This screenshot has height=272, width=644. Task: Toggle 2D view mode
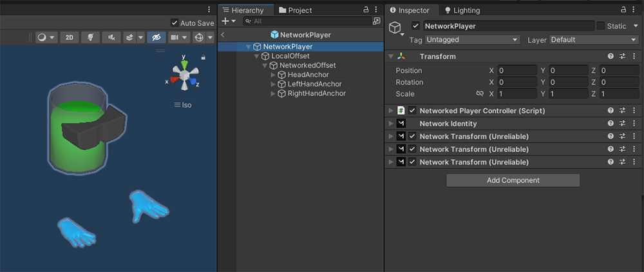[x=70, y=37]
